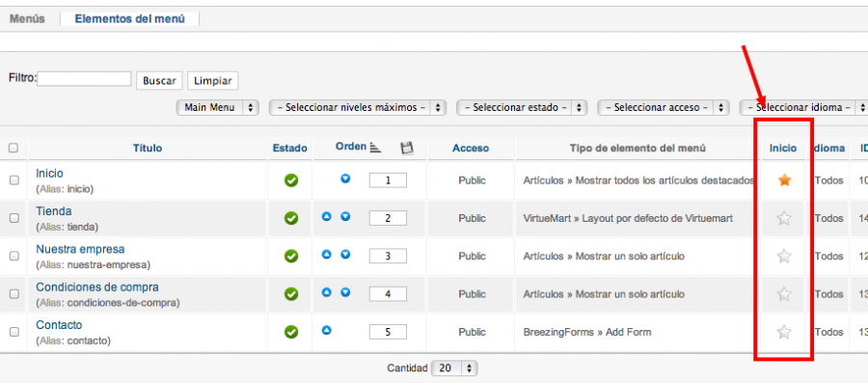Image resolution: width=868 pixels, height=383 pixels.
Task: Move Contacto up with its blue arrow
Action: tap(327, 330)
